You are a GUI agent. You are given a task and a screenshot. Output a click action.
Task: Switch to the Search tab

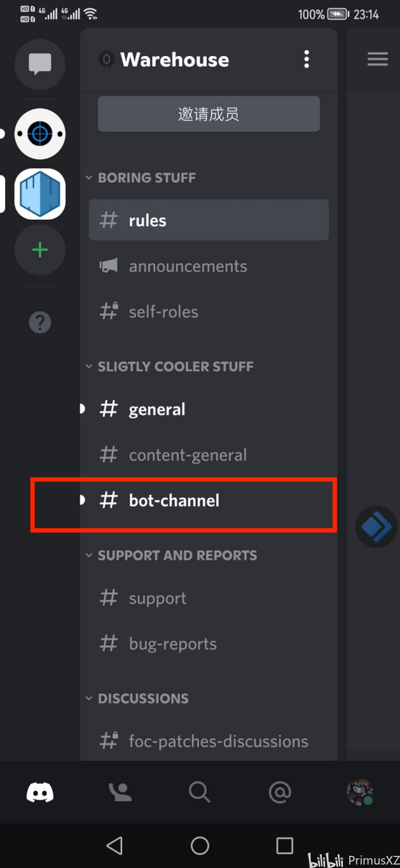(199, 792)
